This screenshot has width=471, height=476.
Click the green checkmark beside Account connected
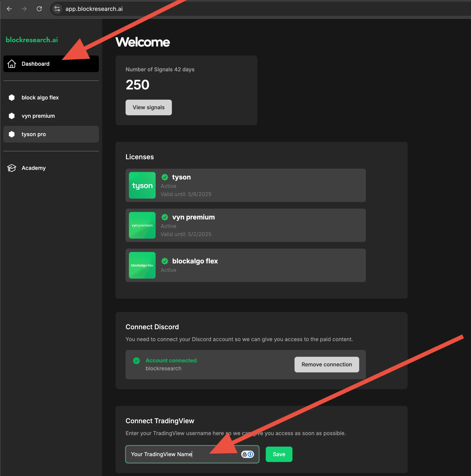pos(136,361)
